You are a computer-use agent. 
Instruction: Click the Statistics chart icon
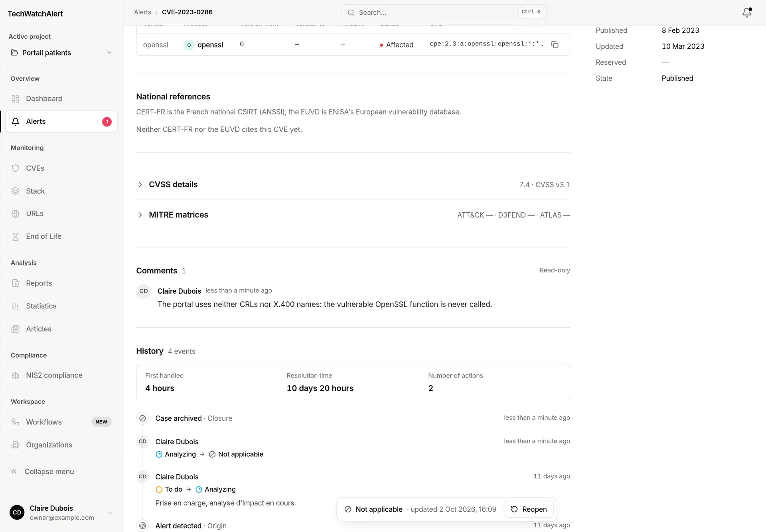click(16, 306)
